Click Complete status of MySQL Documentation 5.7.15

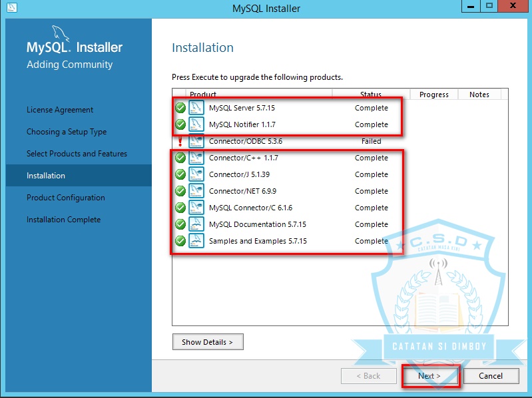(x=371, y=224)
